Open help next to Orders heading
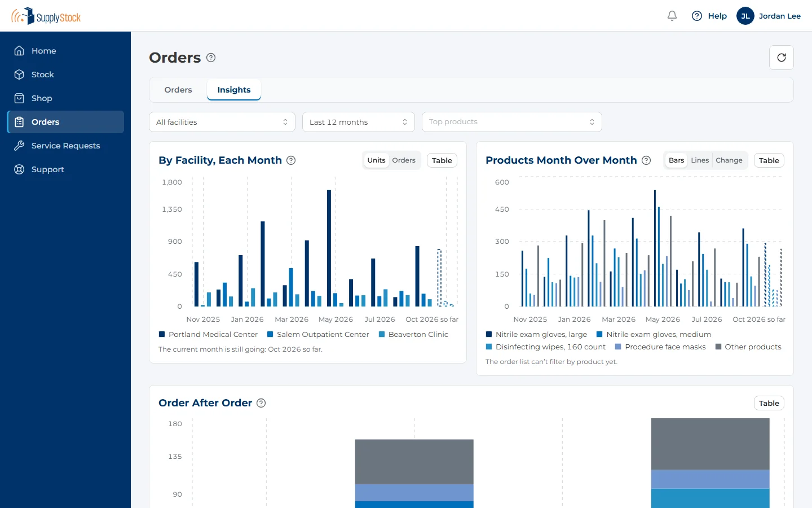 click(211, 58)
